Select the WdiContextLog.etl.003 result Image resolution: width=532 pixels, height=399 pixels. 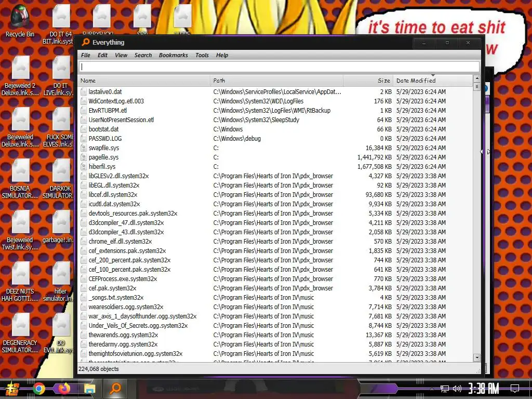116,101
